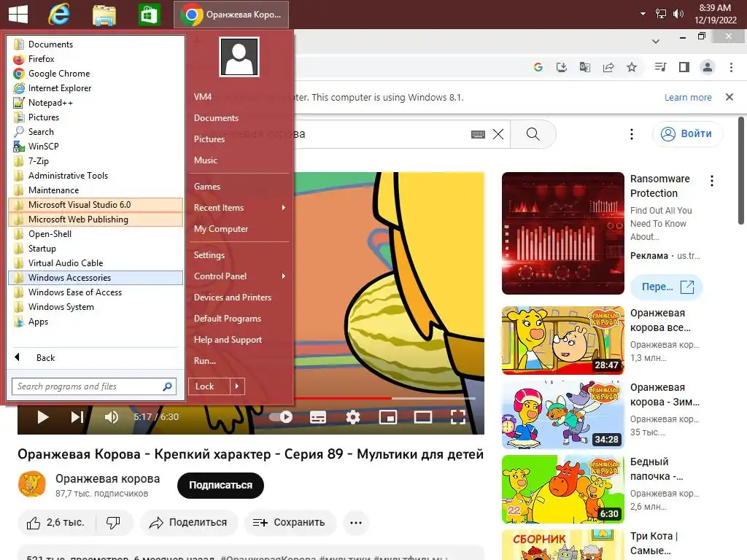Bookmark this page with the star icon

click(632, 67)
